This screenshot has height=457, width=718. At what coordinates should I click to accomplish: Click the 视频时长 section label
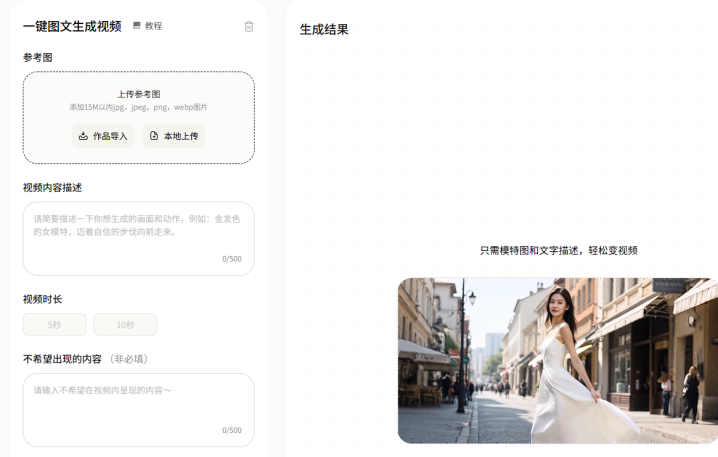(43, 299)
